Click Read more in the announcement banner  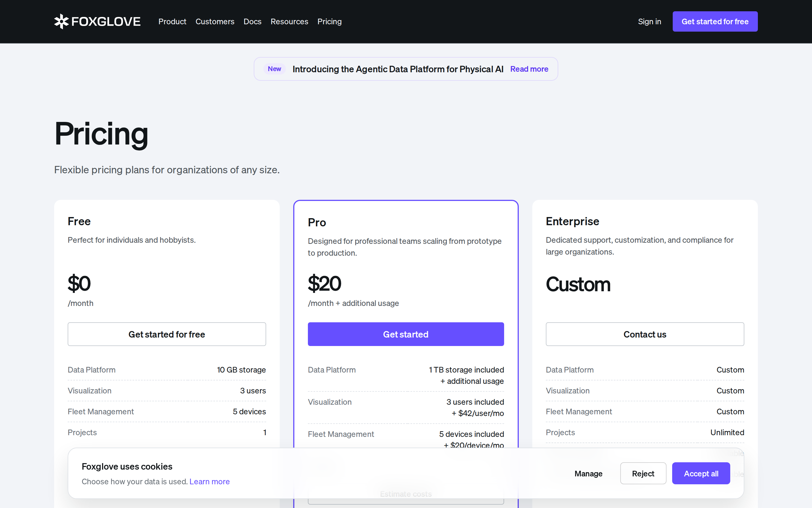click(x=529, y=69)
